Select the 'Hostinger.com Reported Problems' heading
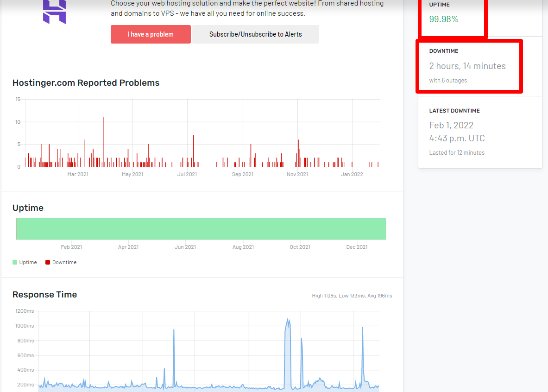 coord(86,83)
